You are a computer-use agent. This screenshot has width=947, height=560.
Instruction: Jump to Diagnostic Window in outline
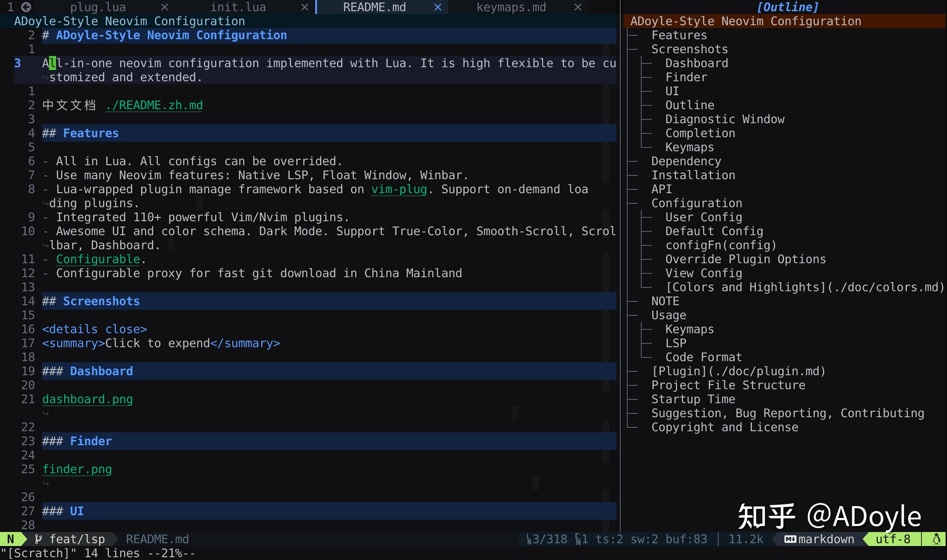[725, 119]
